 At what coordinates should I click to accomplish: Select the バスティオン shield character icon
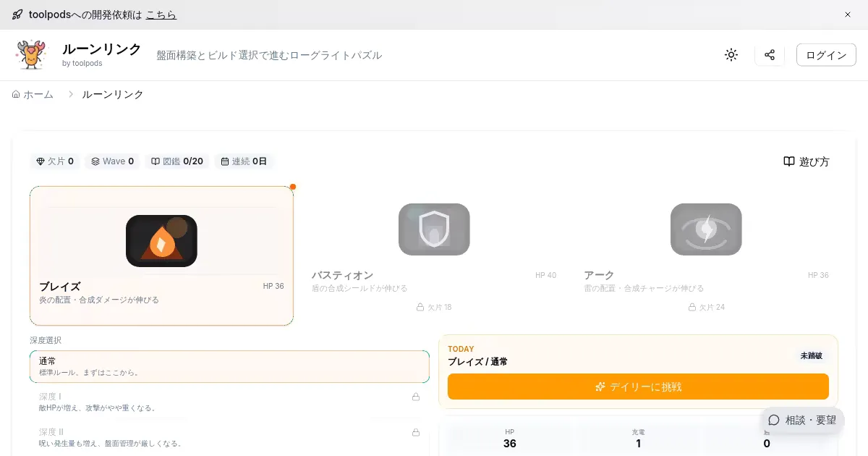[434, 229]
